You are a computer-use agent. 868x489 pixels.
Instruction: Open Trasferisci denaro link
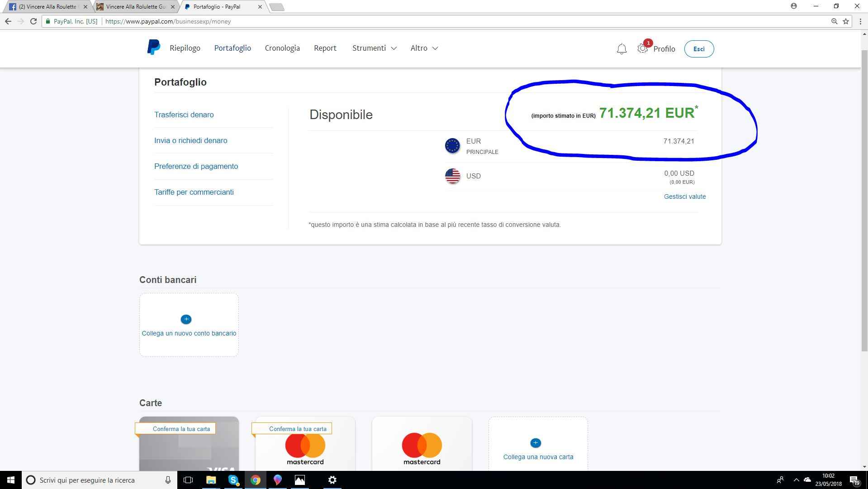click(184, 115)
